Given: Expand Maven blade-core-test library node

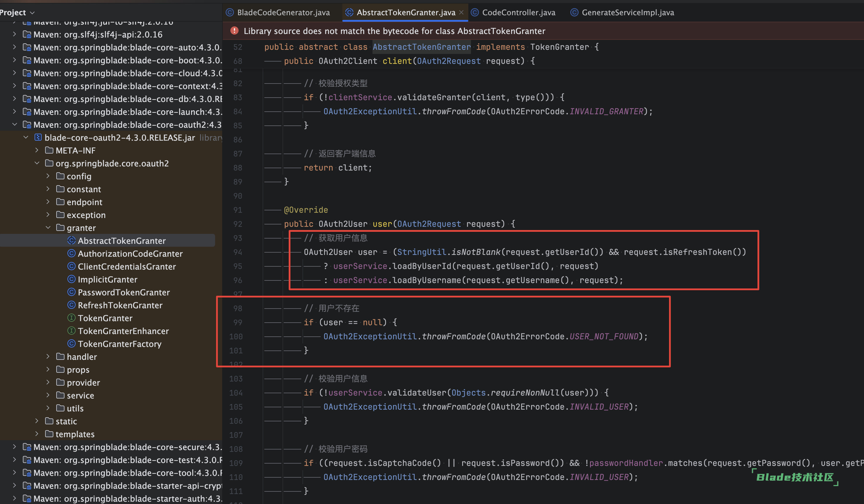Looking at the screenshot, I should (14, 460).
